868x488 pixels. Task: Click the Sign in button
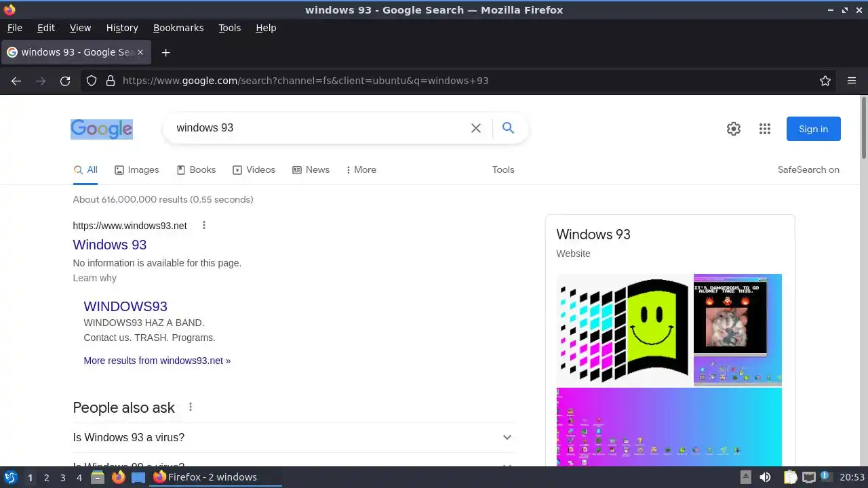click(813, 129)
